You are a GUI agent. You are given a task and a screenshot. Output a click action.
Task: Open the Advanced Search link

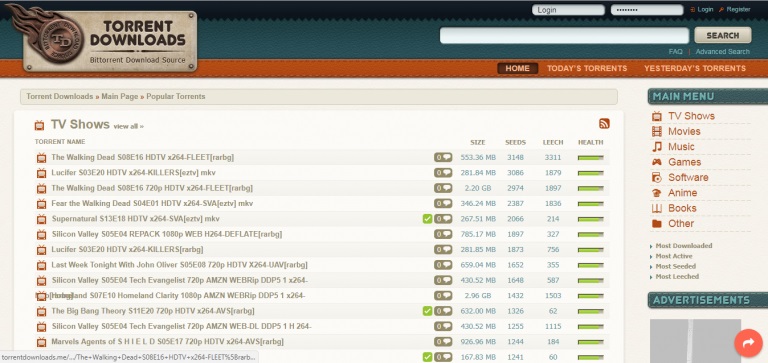pyautogui.click(x=722, y=51)
